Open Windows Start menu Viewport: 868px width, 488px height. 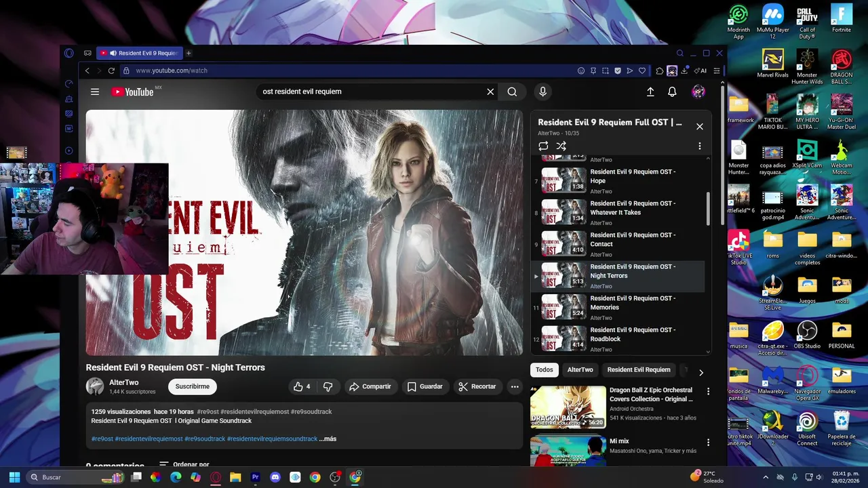coord(14,477)
